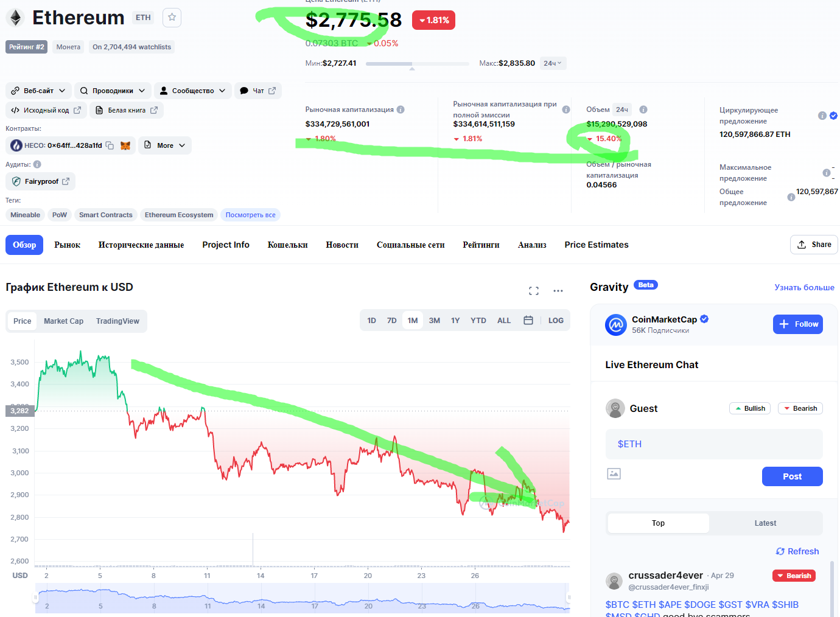Switch chart to TradingView

(117, 321)
